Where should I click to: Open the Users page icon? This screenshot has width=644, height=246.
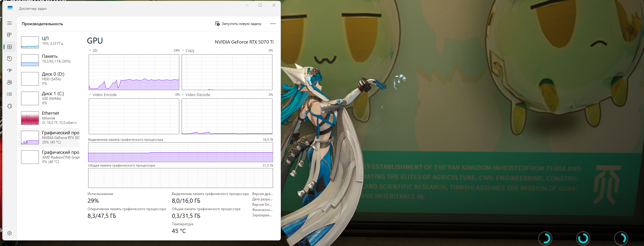[x=9, y=82]
